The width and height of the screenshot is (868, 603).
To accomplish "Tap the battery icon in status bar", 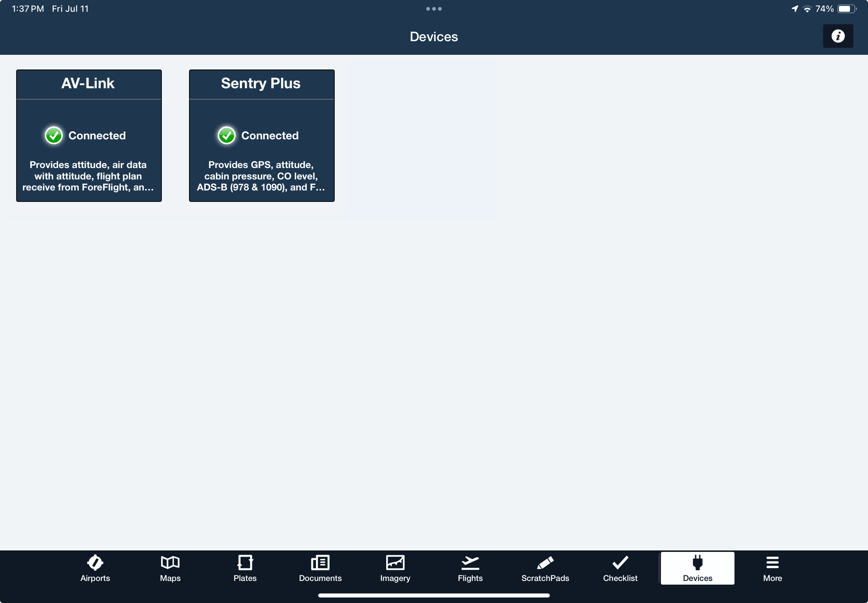I will tap(847, 9).
